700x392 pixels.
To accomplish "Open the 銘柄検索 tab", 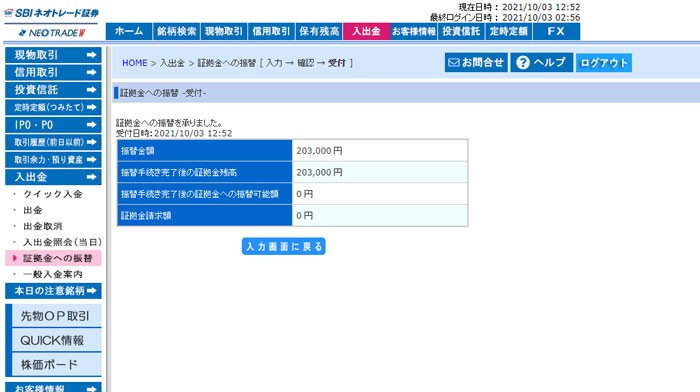I will coord(176,32).
